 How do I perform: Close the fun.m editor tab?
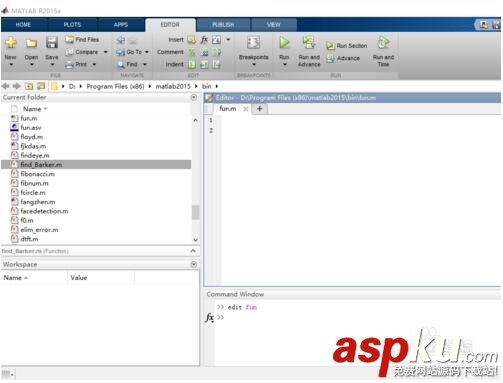click(x=246, y=109)
